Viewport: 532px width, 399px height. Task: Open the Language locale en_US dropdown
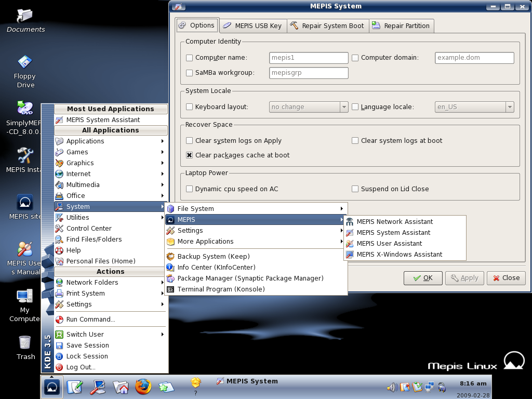tap(474, 107)
